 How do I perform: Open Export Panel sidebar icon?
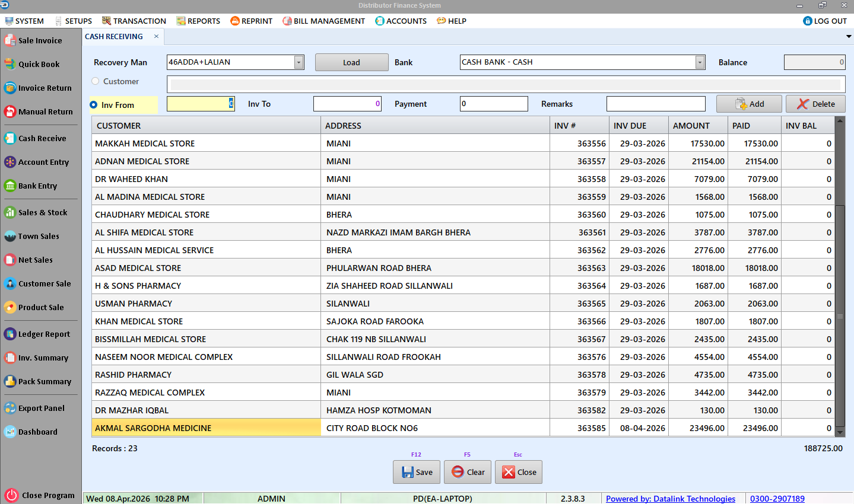tap(10, 408)
